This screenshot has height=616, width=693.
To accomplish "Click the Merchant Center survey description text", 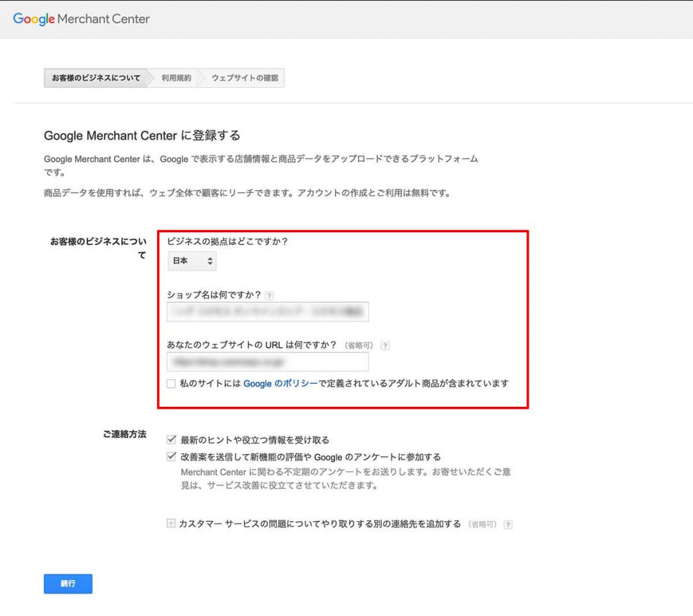I will coord(346,479).
